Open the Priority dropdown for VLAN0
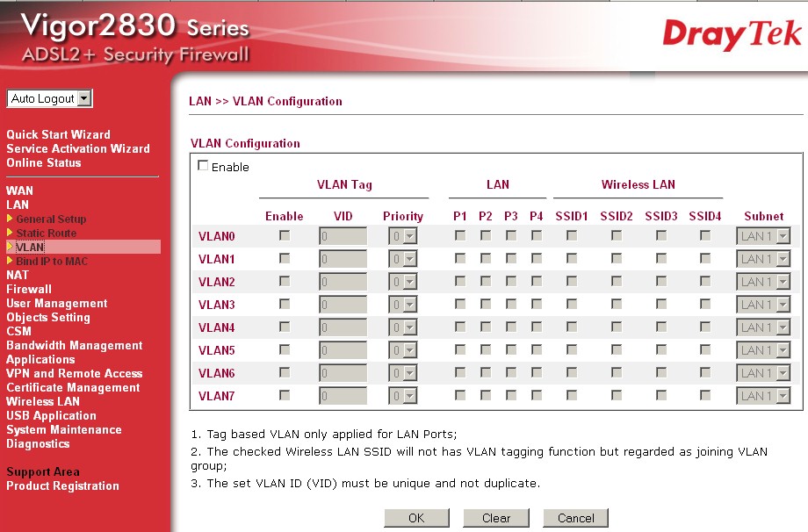Viewport: 808px width, 532px height. tap(403, 236)
